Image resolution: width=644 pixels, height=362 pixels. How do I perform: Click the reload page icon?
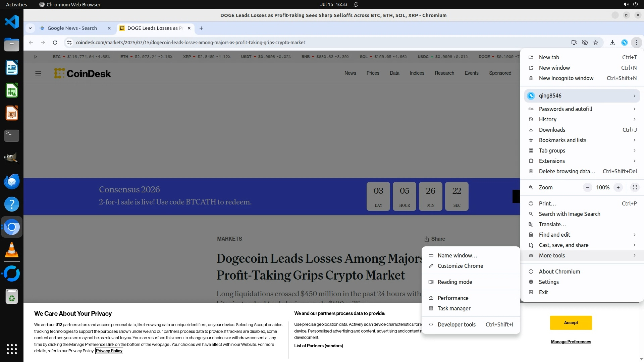[x=55, y=43]
